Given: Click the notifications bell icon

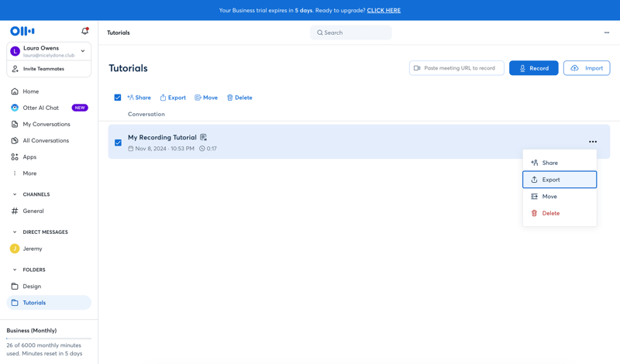Looking at the screenshot, I should point(84,31).
